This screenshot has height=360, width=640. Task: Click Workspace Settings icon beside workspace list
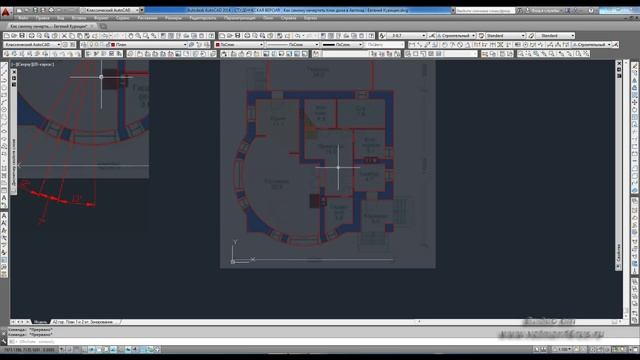pos(66,44)
